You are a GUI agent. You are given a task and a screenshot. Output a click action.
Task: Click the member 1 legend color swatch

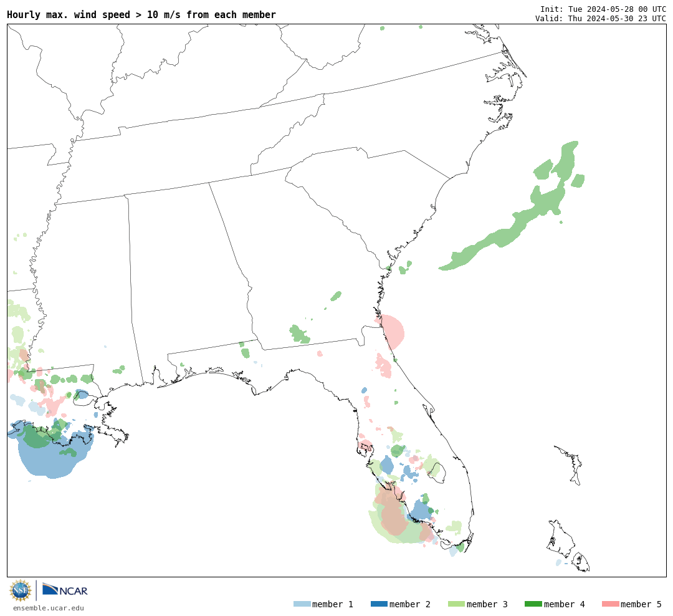click(x=302, y=604)
